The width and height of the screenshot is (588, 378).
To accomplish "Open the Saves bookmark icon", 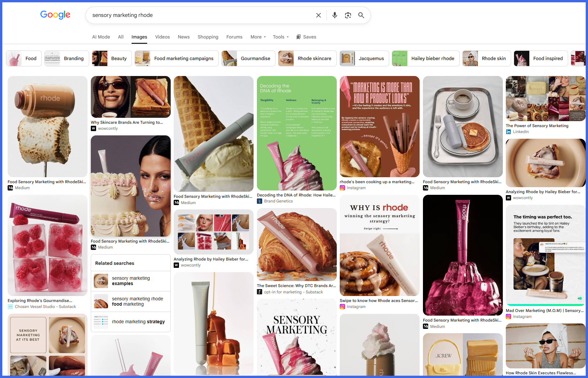I will pyautogui.click(x=299, y=37).
